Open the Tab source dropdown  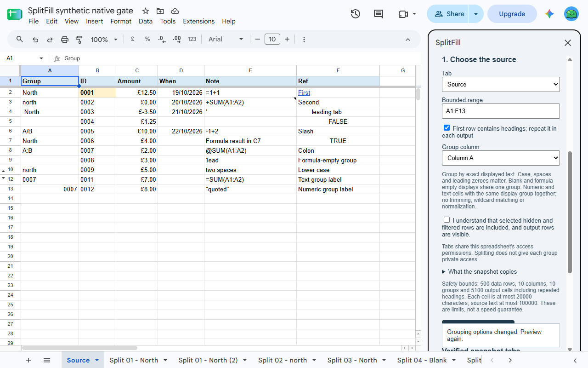click(501, 85)
